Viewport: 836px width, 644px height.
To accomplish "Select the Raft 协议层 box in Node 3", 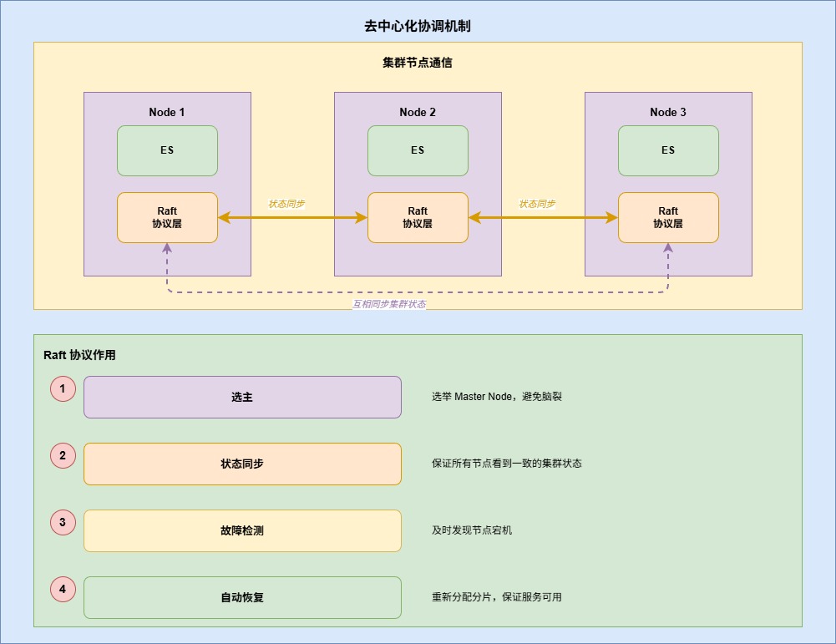I will click(669, 217).
